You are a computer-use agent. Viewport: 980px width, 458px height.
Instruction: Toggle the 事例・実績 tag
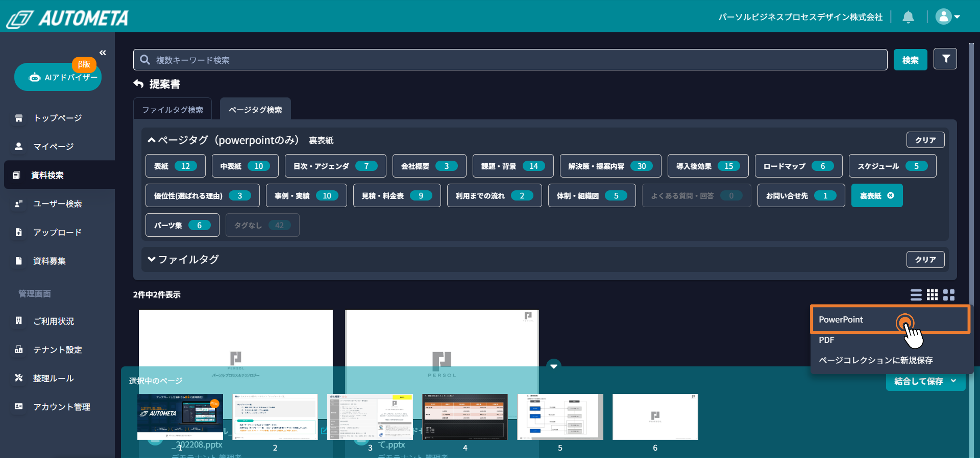click(x=306, y=195)
